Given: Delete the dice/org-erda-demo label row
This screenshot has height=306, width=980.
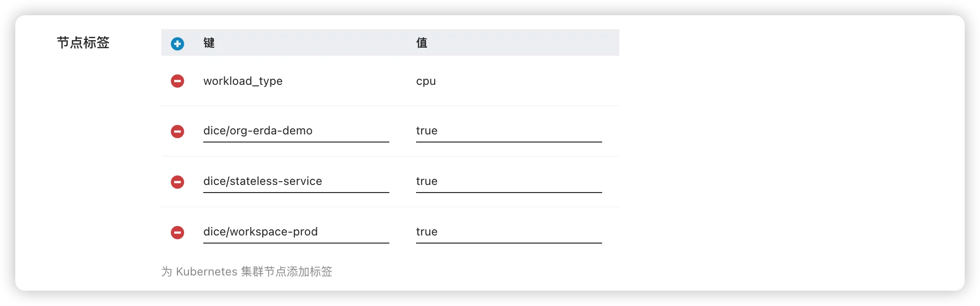Looking at the screenshot, I should point(177,131).
